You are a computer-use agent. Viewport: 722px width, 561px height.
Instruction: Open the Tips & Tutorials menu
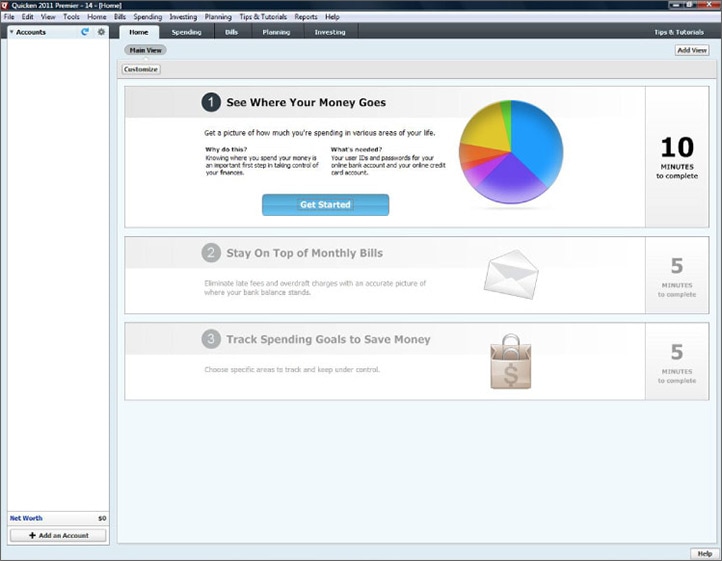[x=263, y=17]
